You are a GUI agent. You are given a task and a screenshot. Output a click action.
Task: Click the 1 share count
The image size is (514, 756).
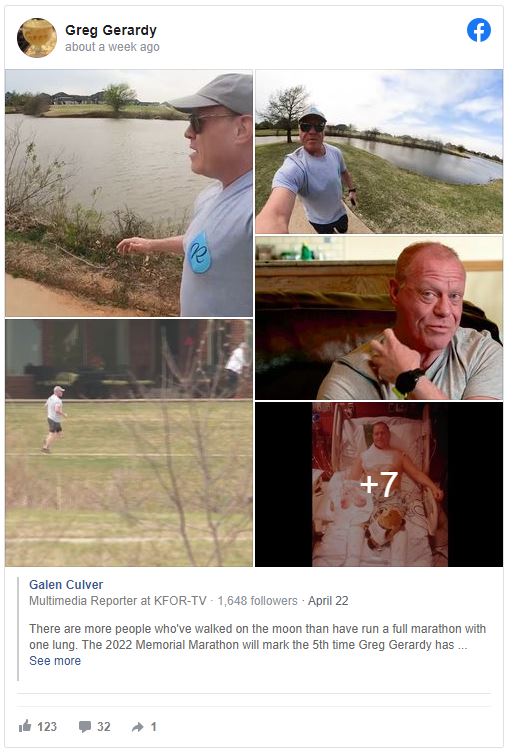tap(153, 727)
